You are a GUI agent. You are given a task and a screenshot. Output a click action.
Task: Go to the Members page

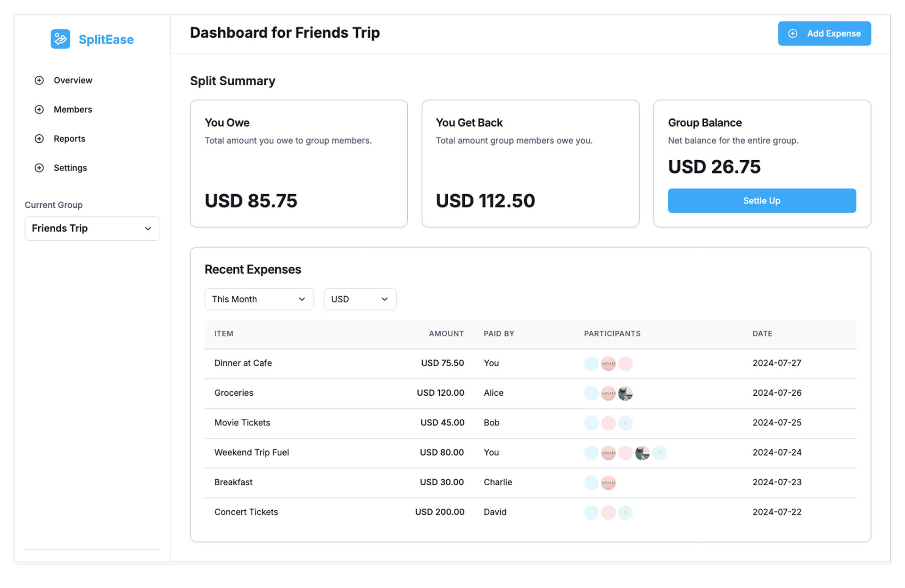tap(73, 109)
